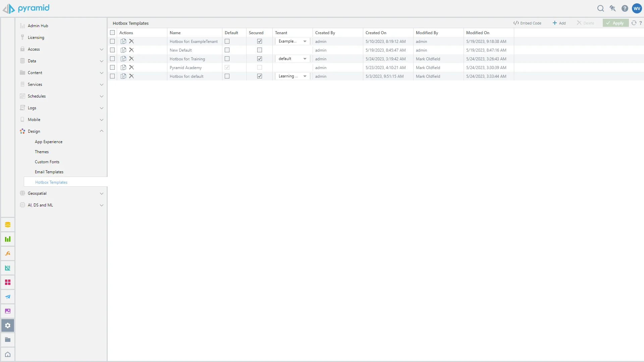Open the Formulate fx module icon

8,253
